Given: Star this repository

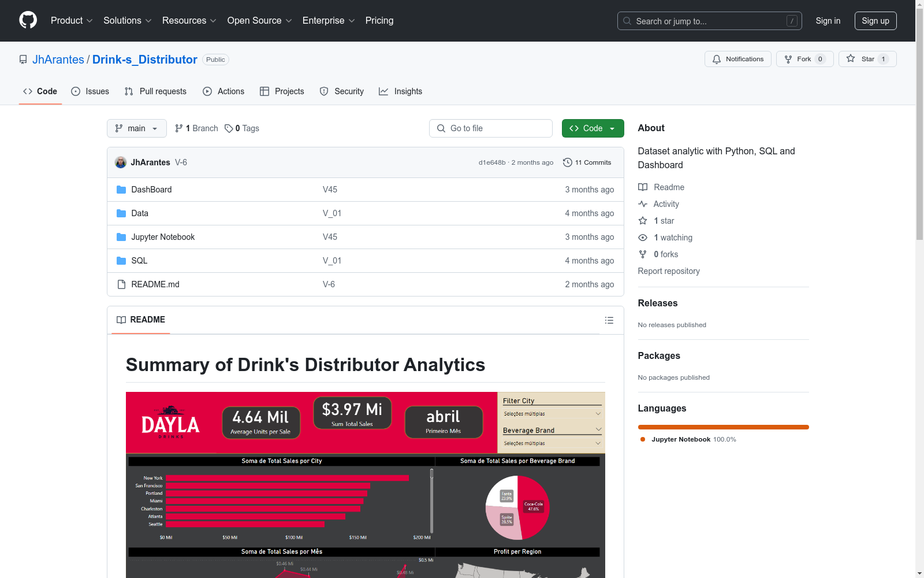Looking at the screenshot, I should (867, 59).
